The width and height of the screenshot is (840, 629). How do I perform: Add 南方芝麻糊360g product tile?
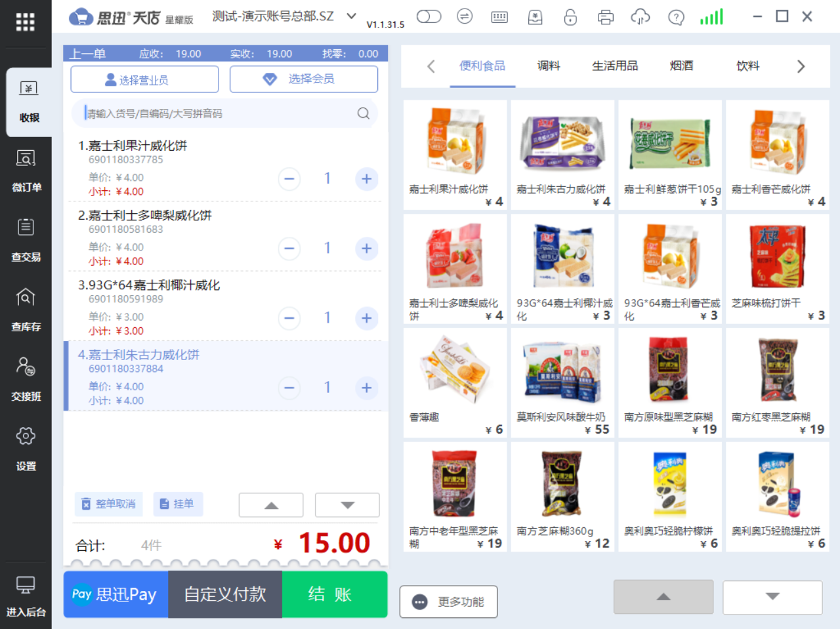563,497
